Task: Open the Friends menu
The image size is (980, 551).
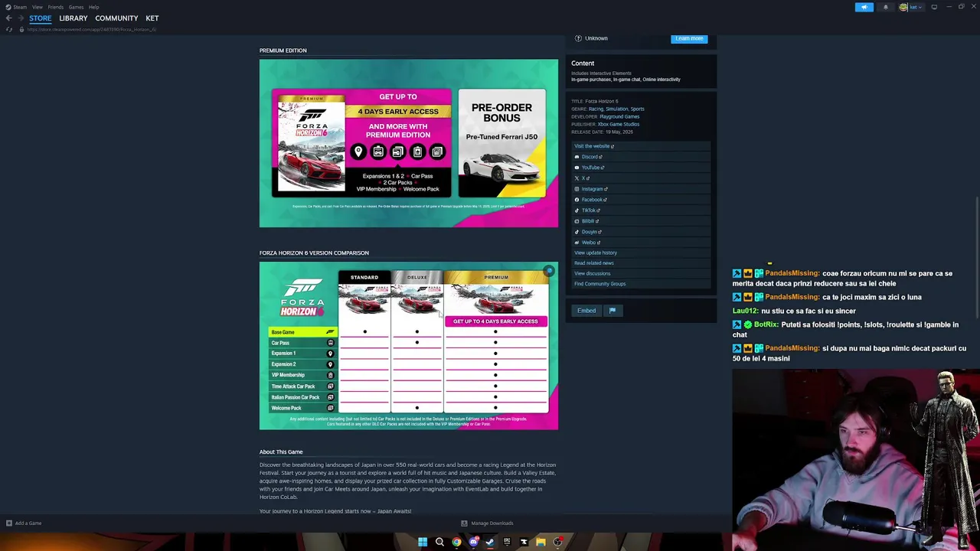Action: coord(55,7)
